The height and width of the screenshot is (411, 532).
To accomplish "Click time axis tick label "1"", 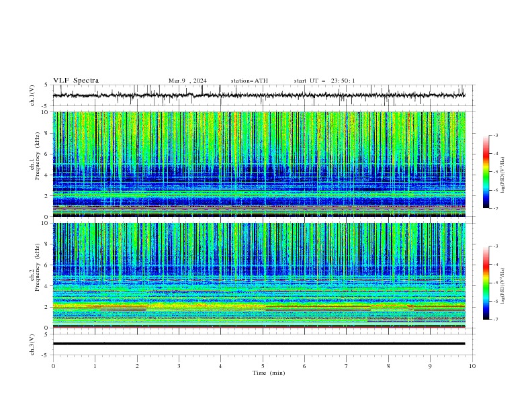I will [x=95, y=366].
